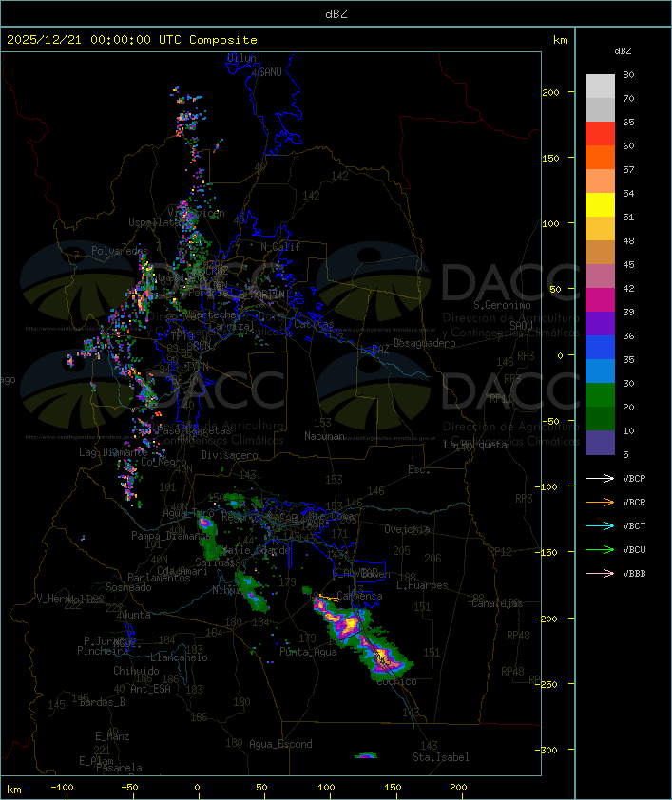672x800 pixels.
Task: Click the Sosneado place label
Action: click(x=128, y=587)
